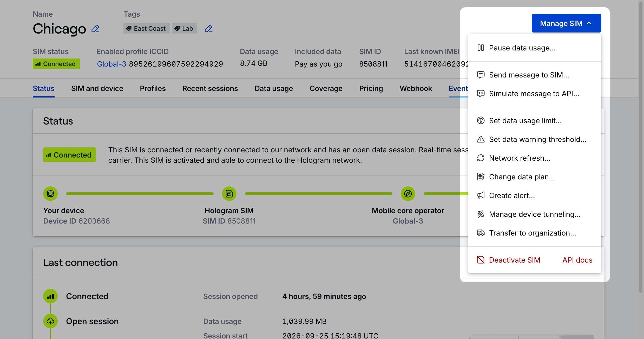Click the Deactivate SIM red icon

coord(481,260)
